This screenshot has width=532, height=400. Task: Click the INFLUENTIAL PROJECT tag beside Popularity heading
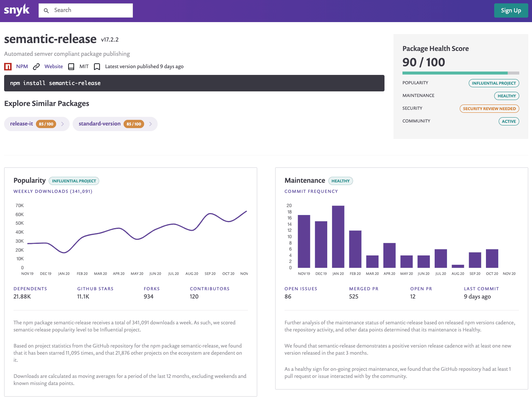coord(74,181)
